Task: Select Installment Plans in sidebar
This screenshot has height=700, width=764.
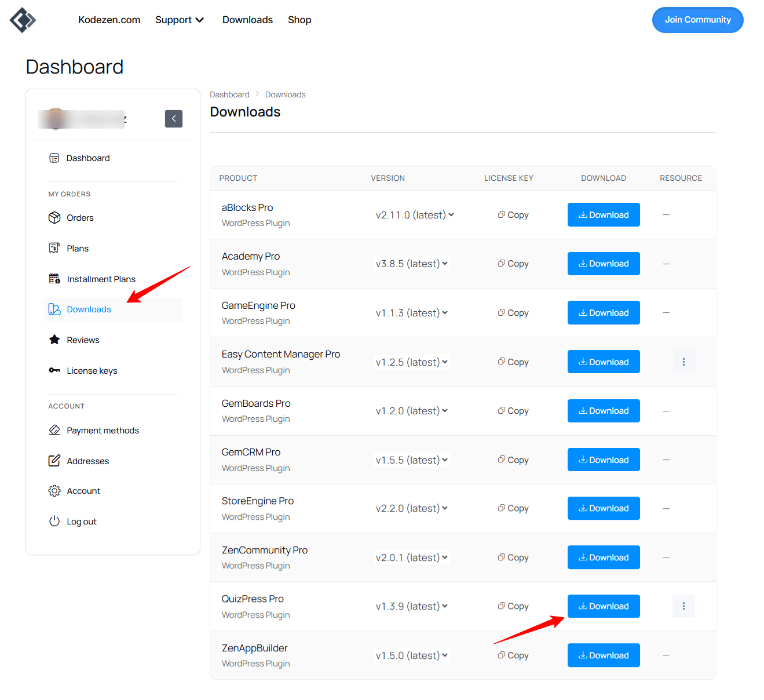Action: (113, 279)
